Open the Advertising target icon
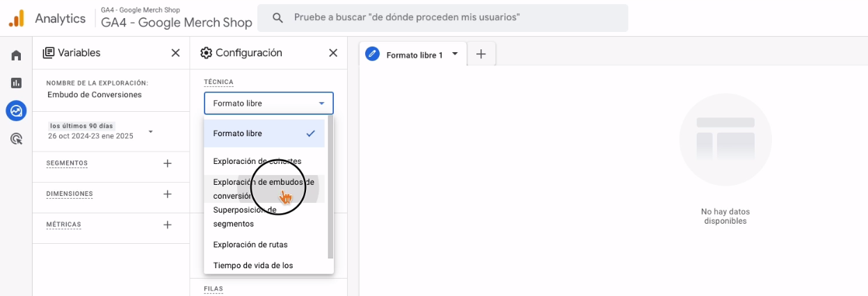Viewport: 868px width, 296px height. (16, 139)
